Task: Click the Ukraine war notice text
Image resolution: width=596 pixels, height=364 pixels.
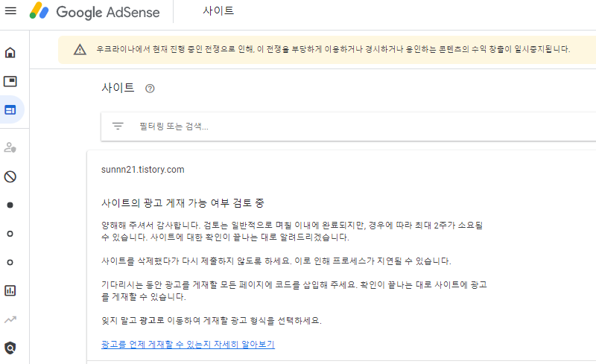Action: [x=333, y=49]
